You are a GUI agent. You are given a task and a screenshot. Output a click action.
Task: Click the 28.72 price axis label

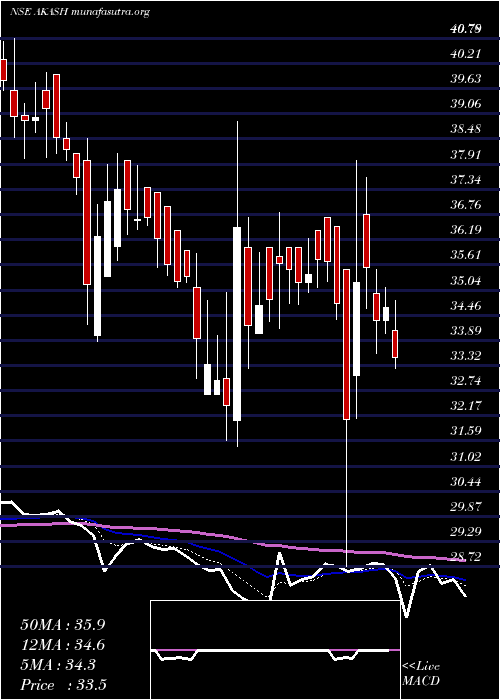(x=466, y=557)
